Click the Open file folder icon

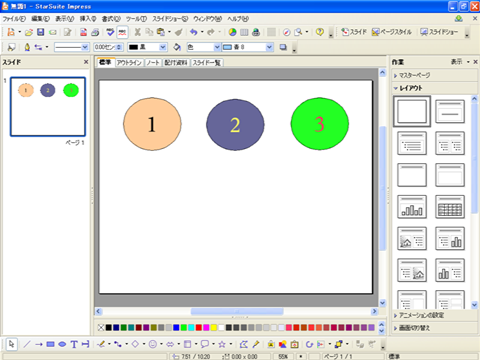coord(29,32)
